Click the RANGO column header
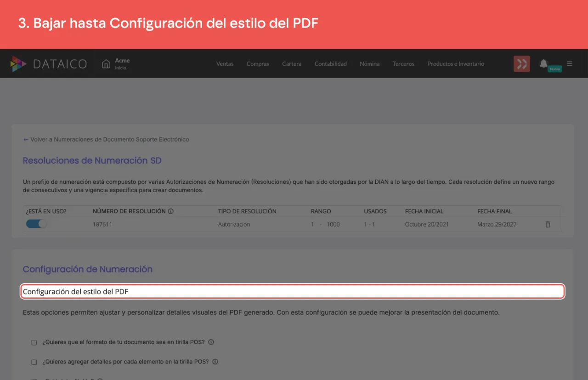588x380 pixels. (x=321, y=211)
